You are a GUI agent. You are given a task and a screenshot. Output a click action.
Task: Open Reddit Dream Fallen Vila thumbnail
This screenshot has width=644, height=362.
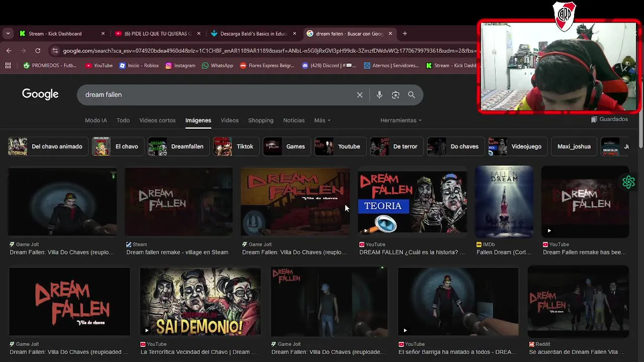coord(578,302)
